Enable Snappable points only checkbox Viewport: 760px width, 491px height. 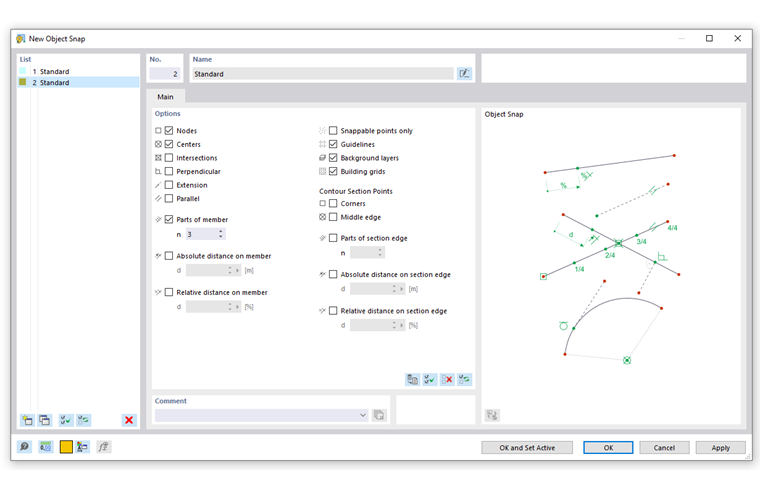(333, 131)
